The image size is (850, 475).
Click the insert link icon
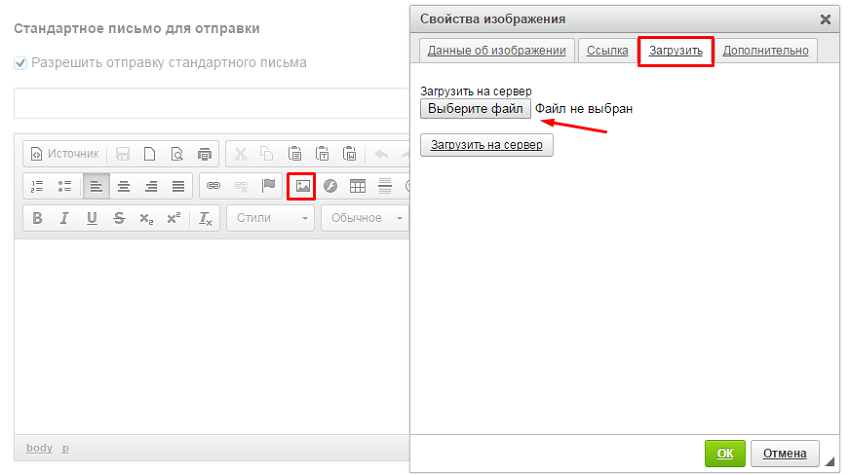pos(212,186)
